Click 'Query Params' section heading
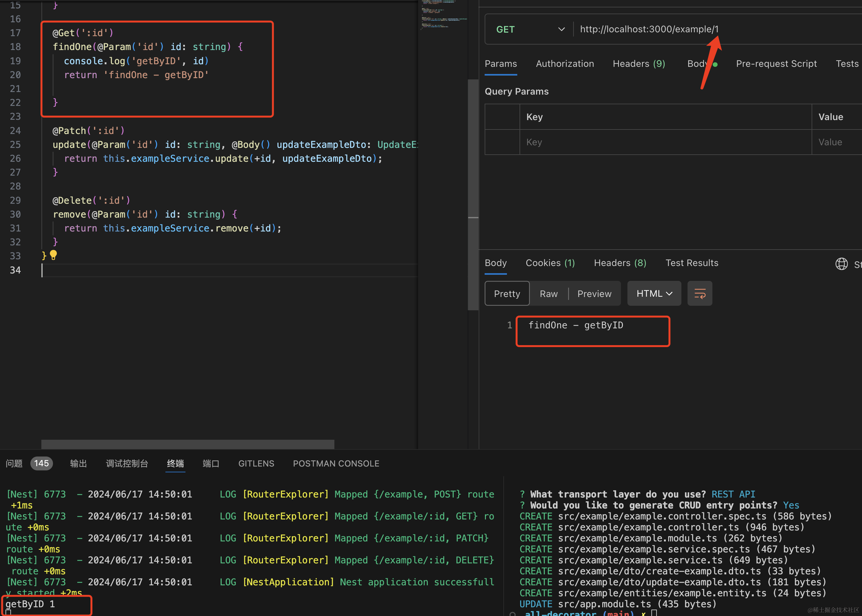This screenshot has height=616, width=862. pos(517,91)
